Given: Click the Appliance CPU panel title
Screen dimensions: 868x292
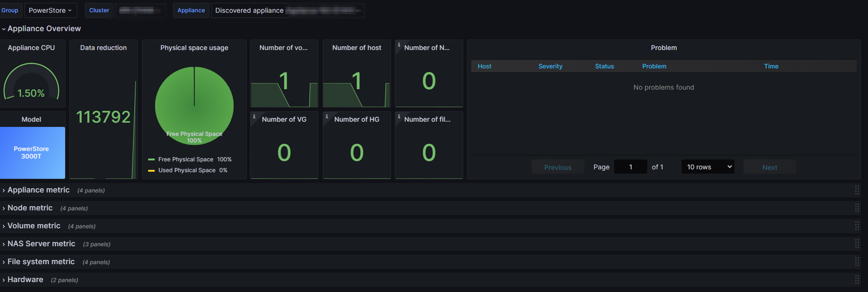Looking at the screenshot, I should 31,48.
